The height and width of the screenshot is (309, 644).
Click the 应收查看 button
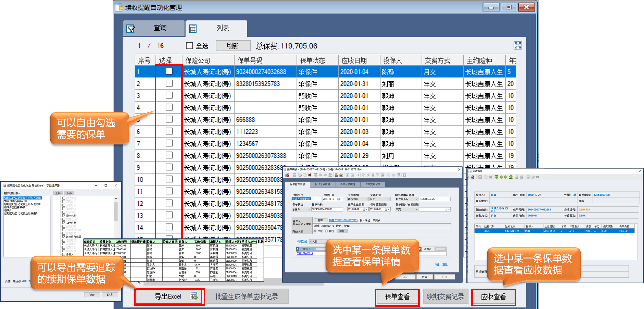(493, 297)
